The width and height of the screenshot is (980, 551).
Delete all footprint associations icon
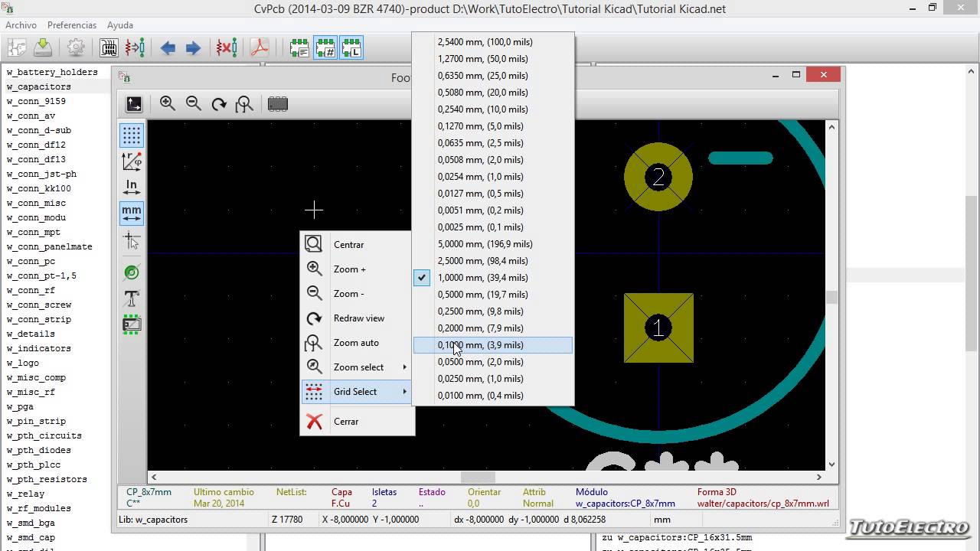click(x=226, y=48)
